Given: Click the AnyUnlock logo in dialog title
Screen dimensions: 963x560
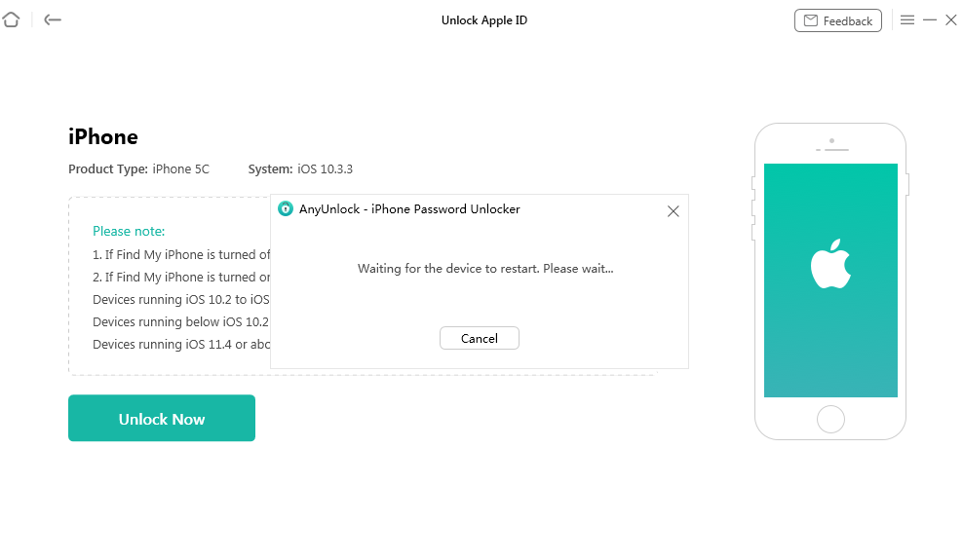Looking at the screenshot, I should click(286, 209).
